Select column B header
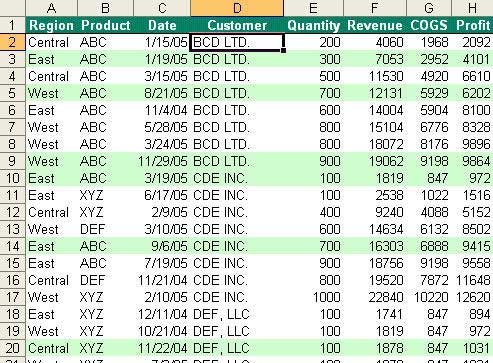493x363 pixels. pos(105,8)
